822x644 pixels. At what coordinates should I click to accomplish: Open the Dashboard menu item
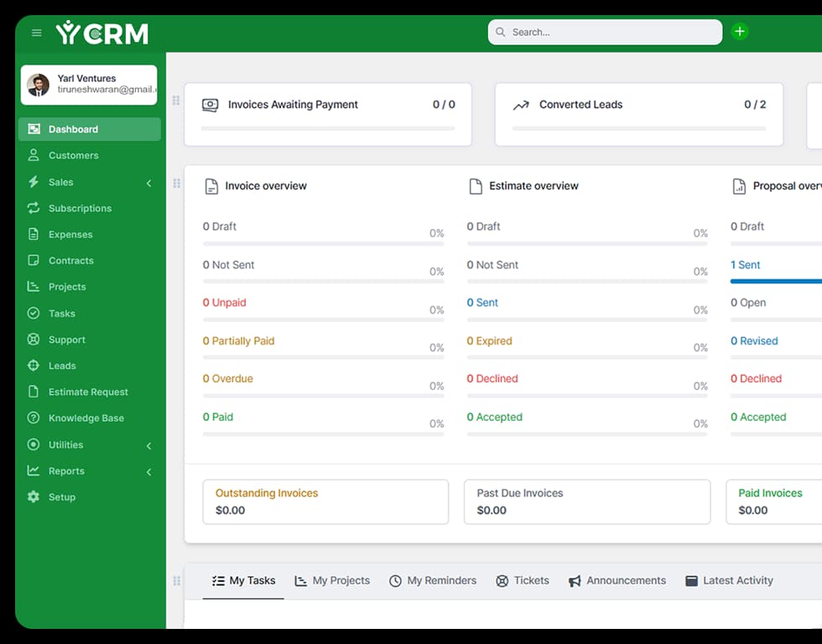tap(90, 129)
